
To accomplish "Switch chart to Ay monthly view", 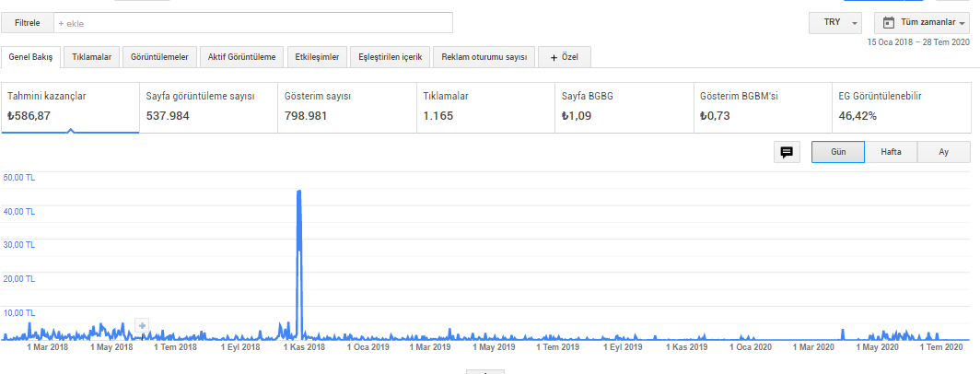I will (943, 152).
